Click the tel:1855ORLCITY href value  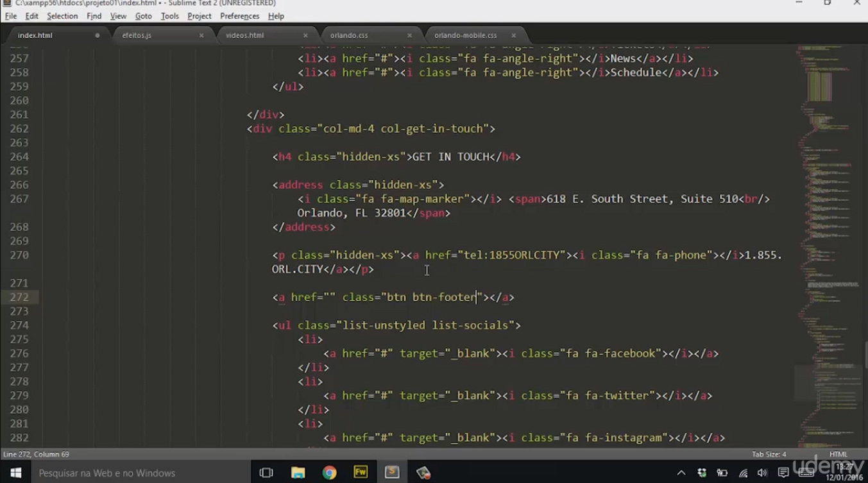tap(512, 255)
